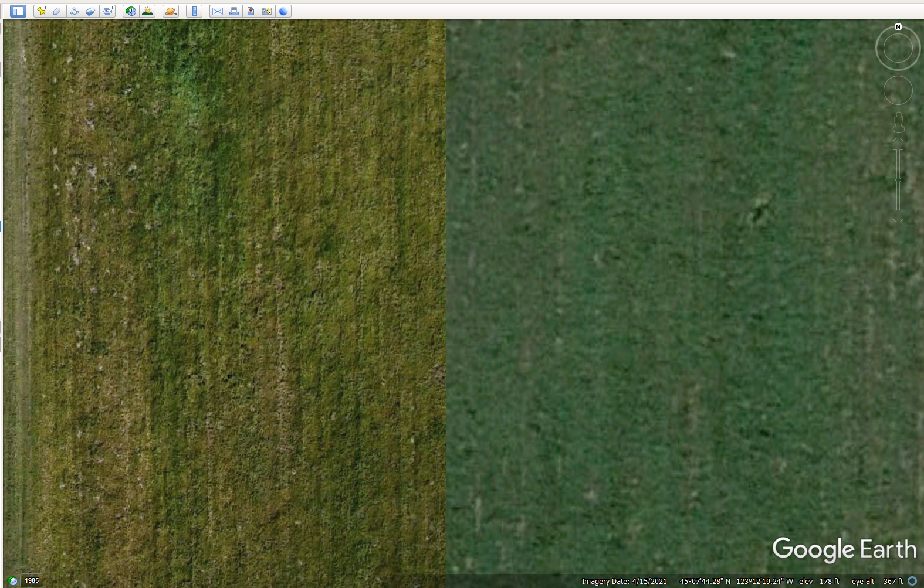Save image of the current view
The width and height of the screenshot is (924, 588).
(x=251, y=11)
